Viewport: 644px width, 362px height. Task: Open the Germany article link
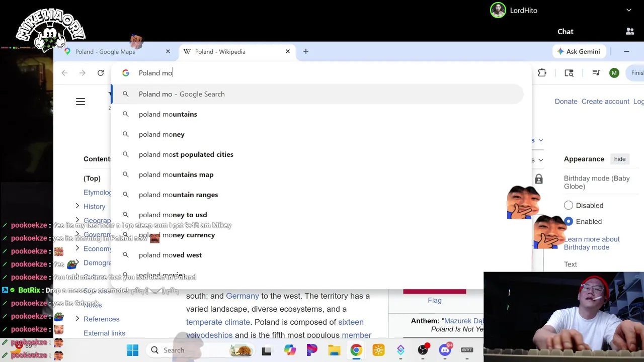pyautogui.click(x=243, y=296)
